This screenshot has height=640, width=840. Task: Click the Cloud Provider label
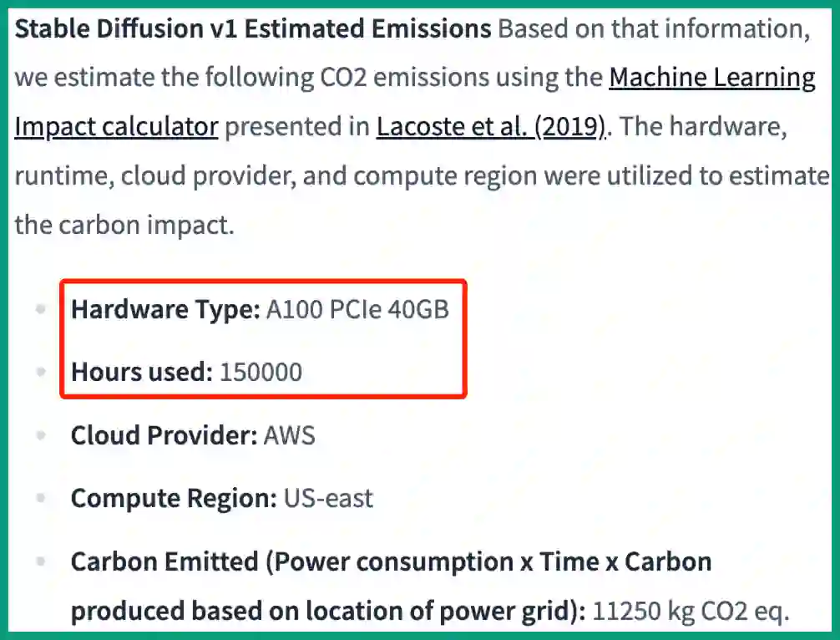[164, 435]
